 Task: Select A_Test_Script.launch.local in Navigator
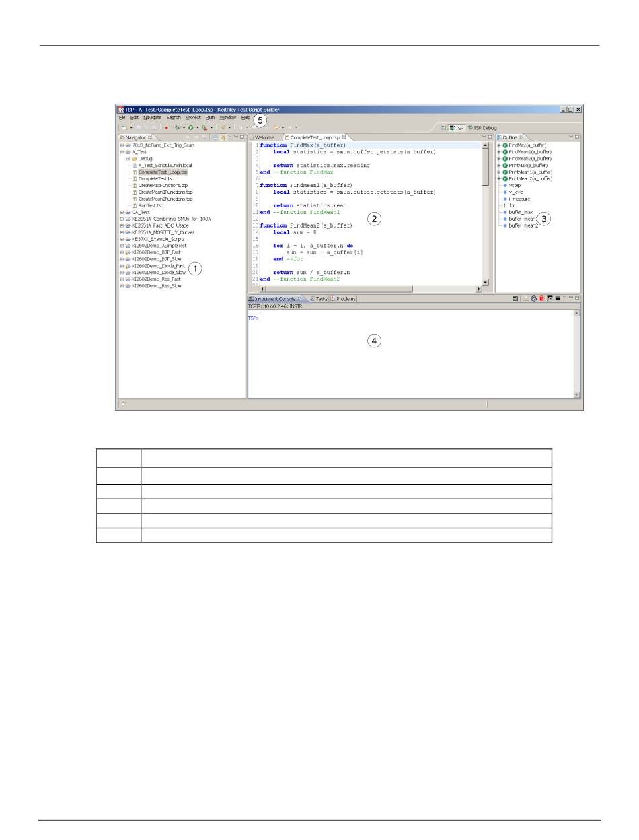pos(165,166)
